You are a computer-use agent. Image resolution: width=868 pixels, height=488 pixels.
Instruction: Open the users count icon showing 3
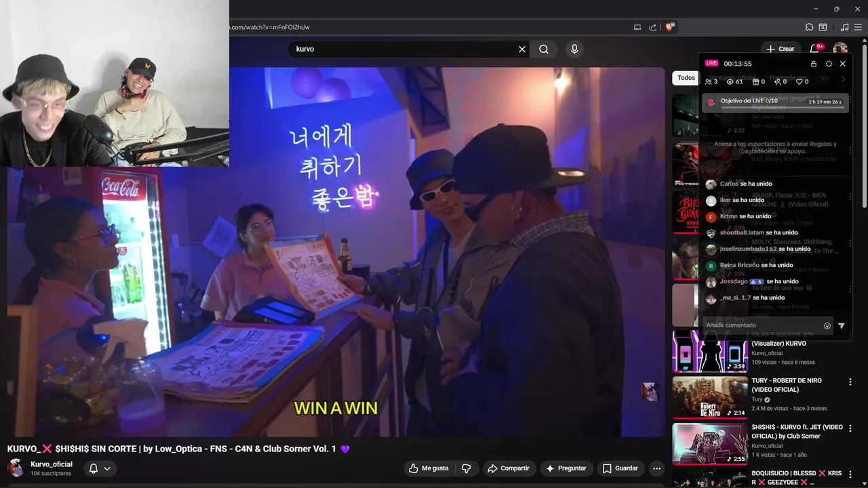[709, 81]
